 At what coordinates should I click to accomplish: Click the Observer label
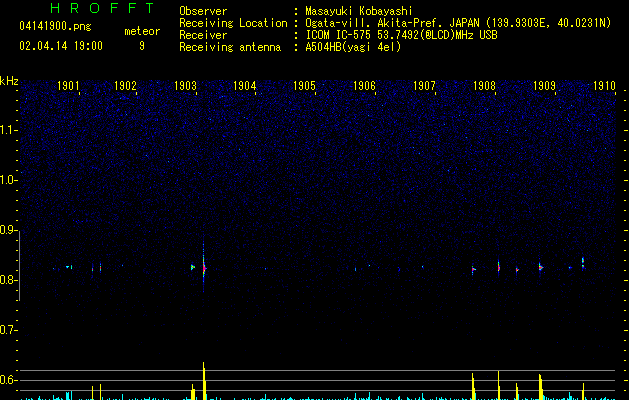point(203,11)
